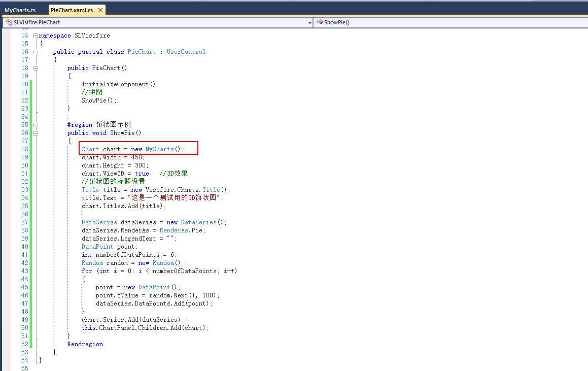
Task: Click the new DataSeries() on line 37
Action: pyautogui.click(x=196, y=222)
